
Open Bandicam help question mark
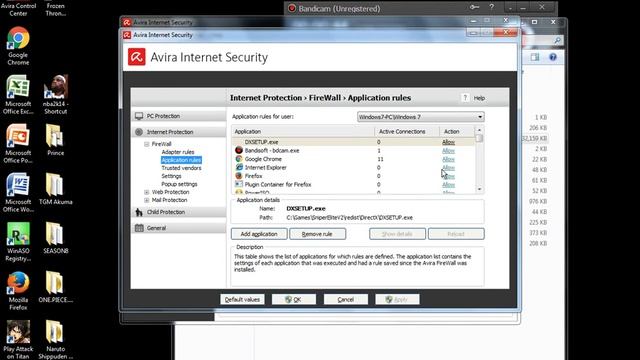click(x=491, y=7)
